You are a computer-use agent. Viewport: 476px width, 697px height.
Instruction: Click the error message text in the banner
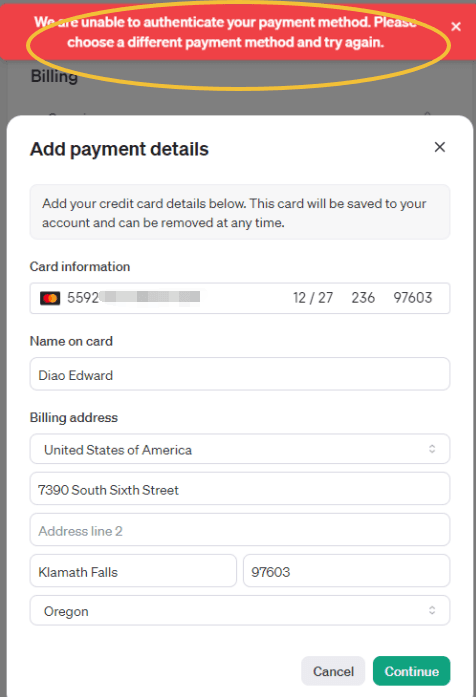tap(225, 32)
